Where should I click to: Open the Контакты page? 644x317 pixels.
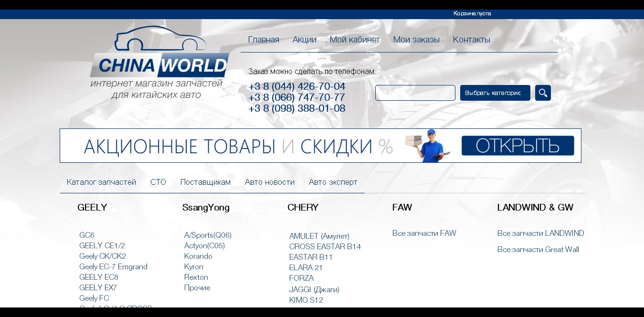click(x=472, y=40)
